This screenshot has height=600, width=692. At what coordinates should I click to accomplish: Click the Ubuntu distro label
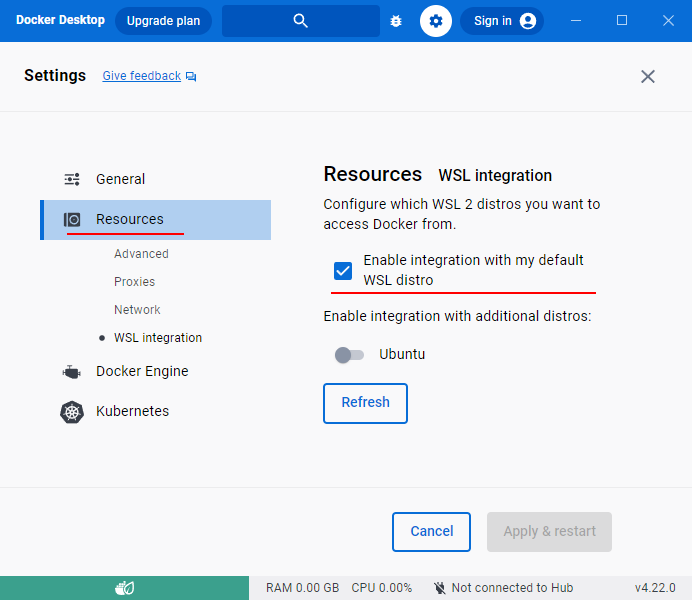pos(402,354)
